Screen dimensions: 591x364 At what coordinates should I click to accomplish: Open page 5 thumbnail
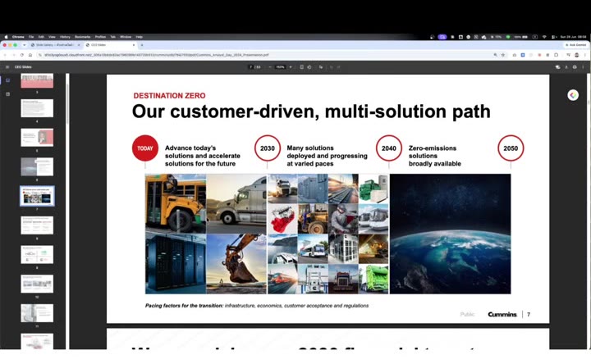[x=37, y=138]
